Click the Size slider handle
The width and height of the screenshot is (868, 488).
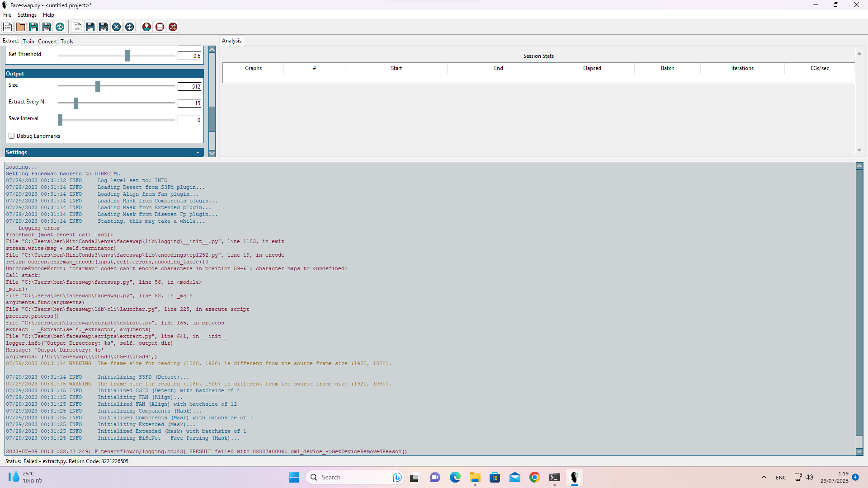tap(98, 86)
